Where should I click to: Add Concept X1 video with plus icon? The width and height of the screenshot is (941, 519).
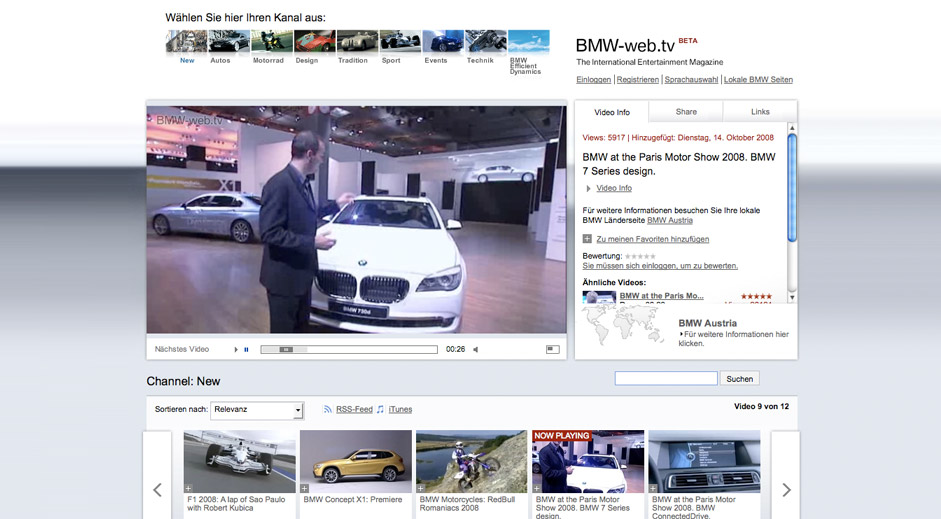coord(304,488)
